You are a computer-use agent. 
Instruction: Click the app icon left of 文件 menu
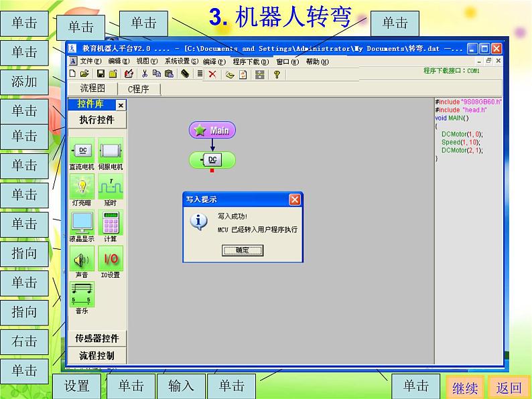pos(72,62)
